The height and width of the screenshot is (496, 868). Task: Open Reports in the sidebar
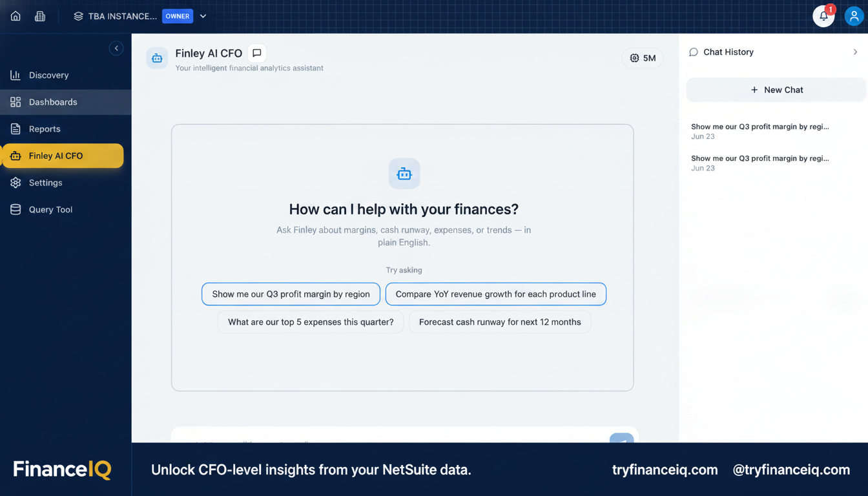pos(66,129)
